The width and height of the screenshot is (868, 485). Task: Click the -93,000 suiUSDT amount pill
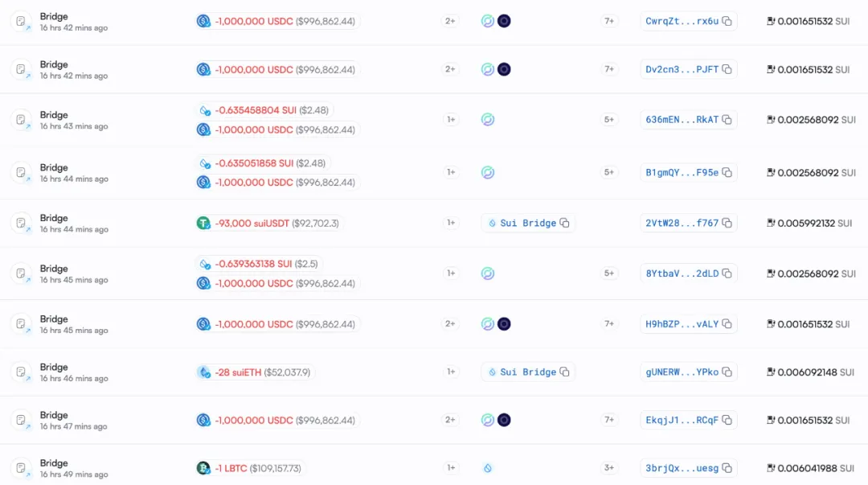point(268,223)
